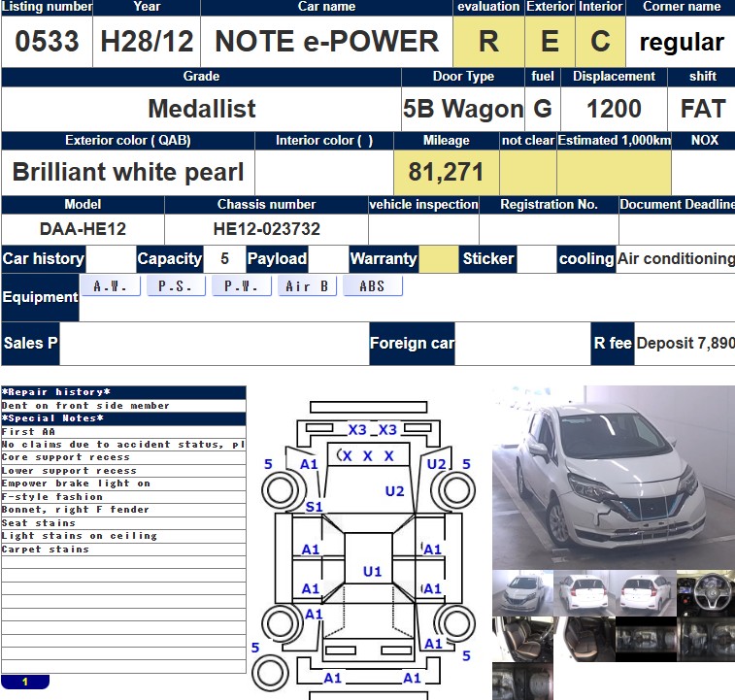Open the large front photo of the white car
The height and width of the screenshot is (700, 735).
point(614,478)
